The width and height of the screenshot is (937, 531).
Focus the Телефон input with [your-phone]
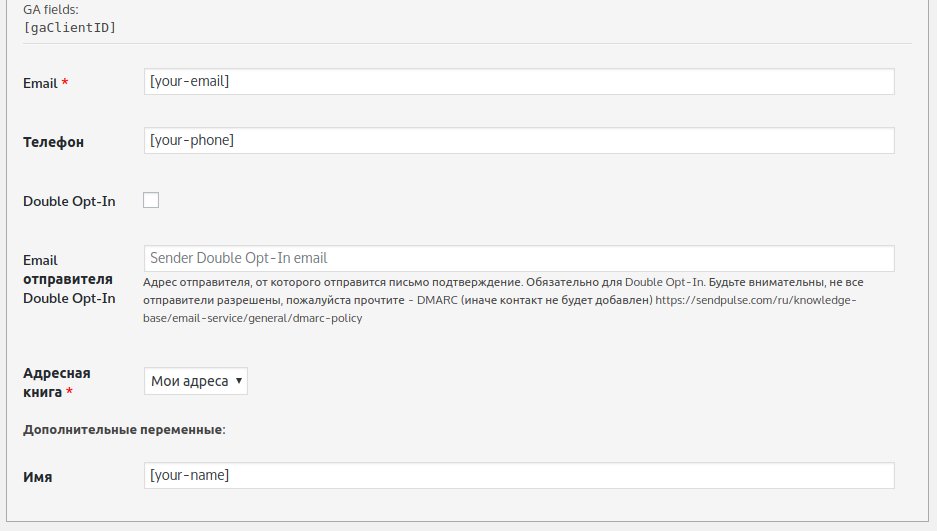[519, 141]
